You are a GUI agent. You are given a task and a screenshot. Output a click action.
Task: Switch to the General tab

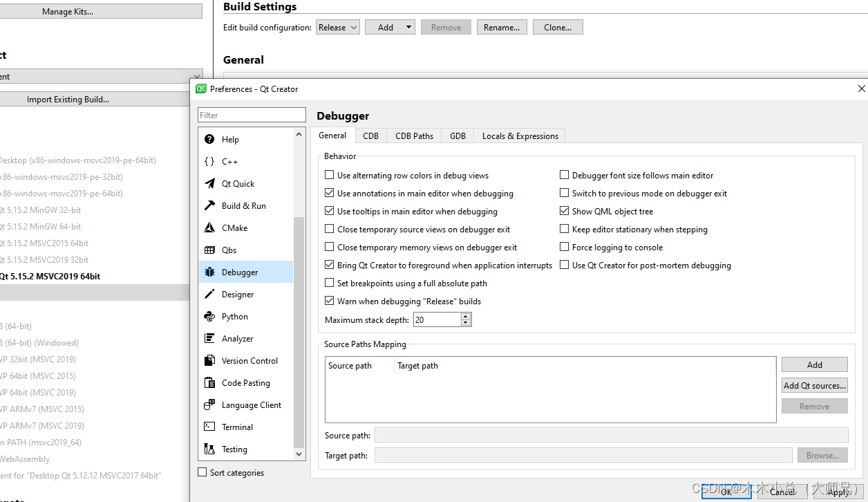pos(332,136)
